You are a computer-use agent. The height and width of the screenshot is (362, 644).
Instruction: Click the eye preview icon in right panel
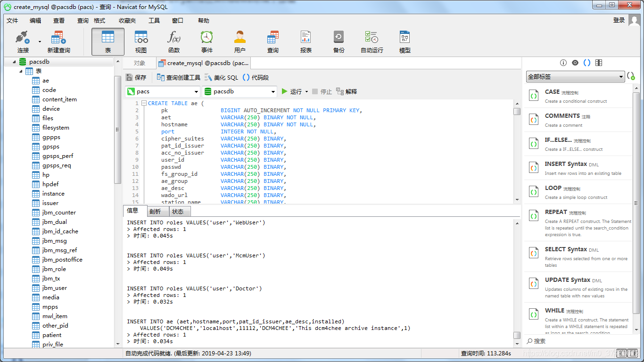click(575, 63)
